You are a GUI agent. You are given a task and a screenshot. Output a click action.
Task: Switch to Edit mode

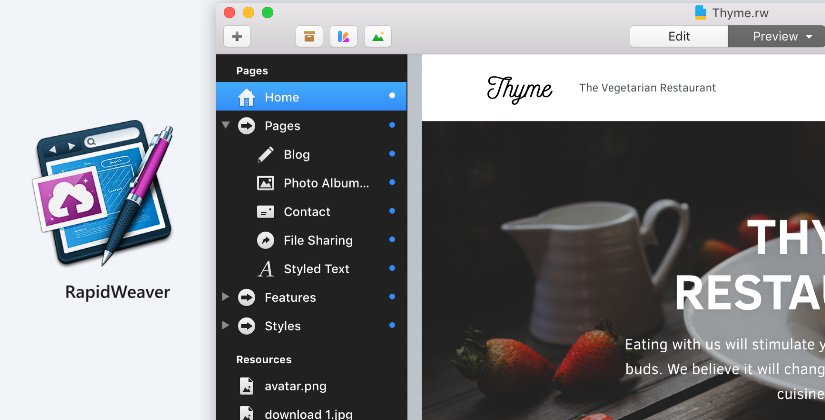(x=679, y=37)
